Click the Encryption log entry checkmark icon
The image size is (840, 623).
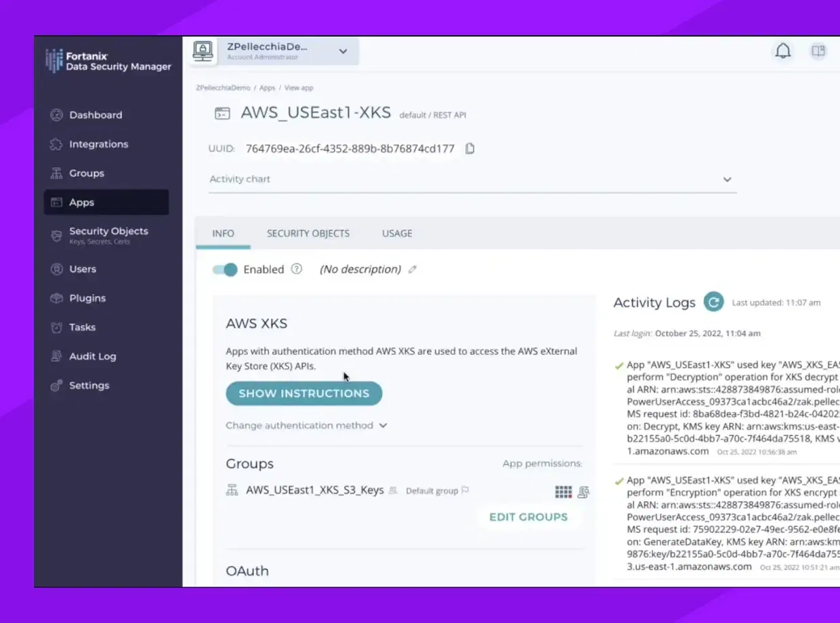pos(619,481)
